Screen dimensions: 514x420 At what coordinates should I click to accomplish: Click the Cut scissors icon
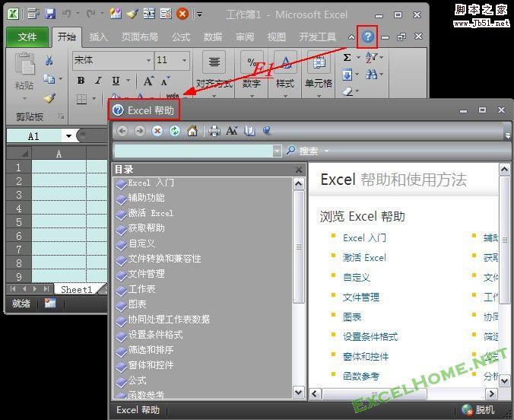pyautogui.click(x=49, y=60)
